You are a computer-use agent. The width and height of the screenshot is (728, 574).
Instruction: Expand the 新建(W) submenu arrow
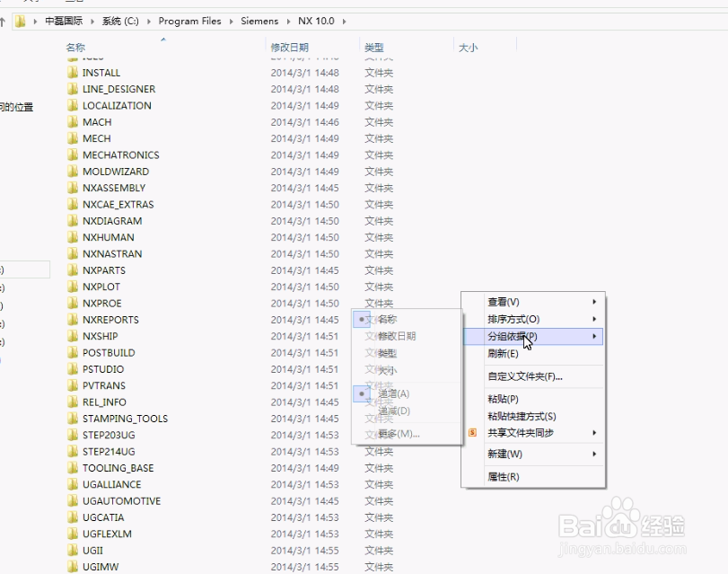pos(594,454)
